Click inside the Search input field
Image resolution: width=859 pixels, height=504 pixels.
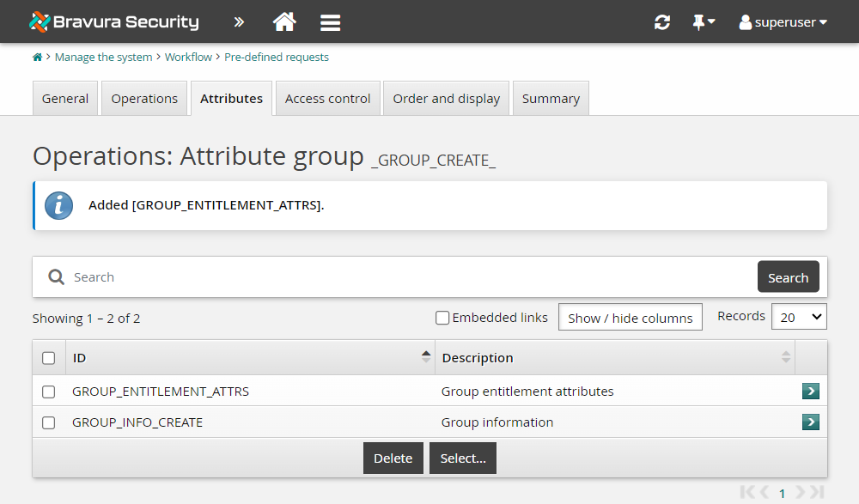point(344,276)
